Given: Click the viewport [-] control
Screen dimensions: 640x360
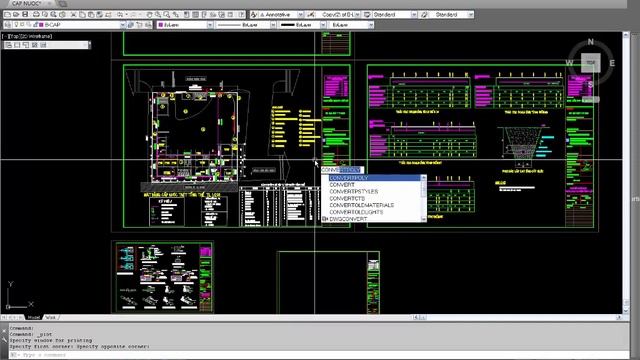Looking at the screenshot, I should point(4,36).
